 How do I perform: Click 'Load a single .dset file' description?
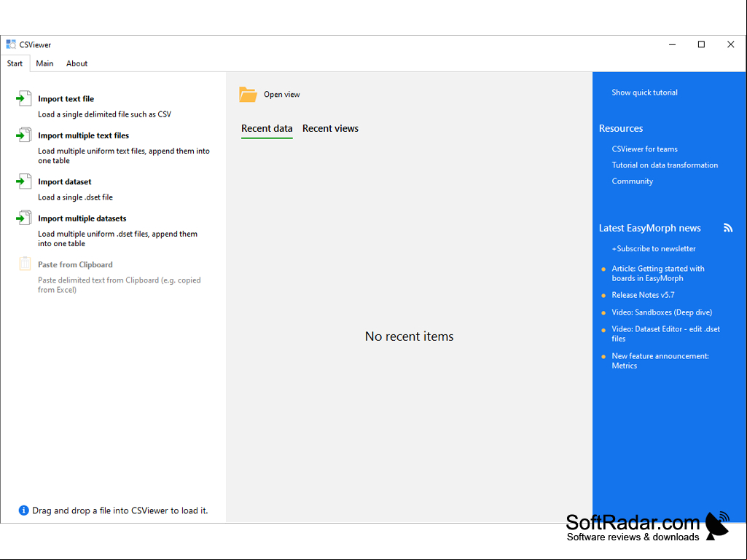point(75,197)
